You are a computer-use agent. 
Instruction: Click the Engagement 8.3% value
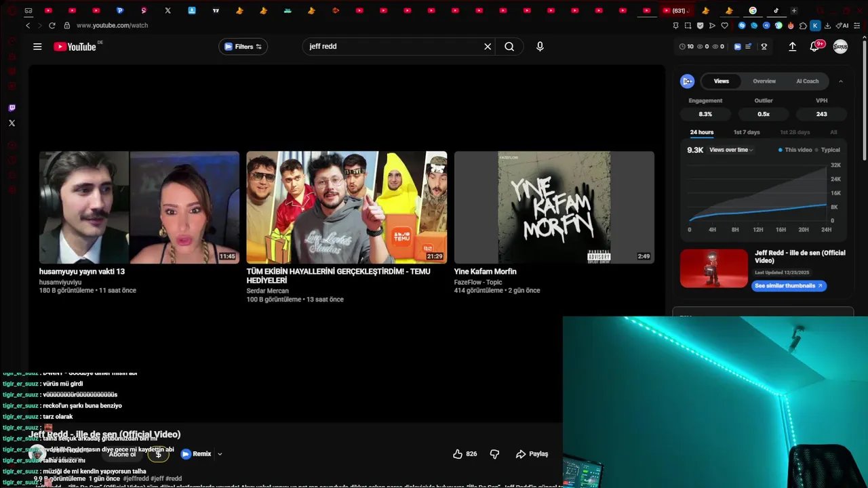(x=705, y=115)
